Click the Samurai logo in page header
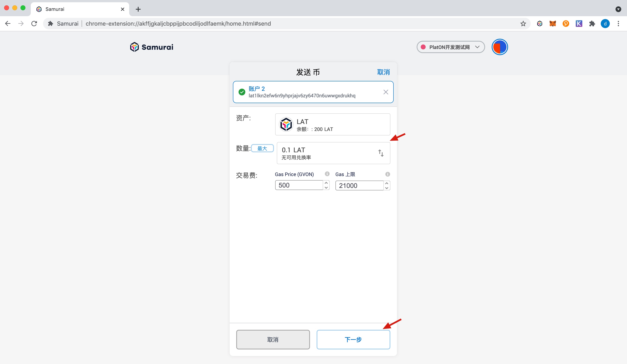627x364 pixels. [152, 47]
